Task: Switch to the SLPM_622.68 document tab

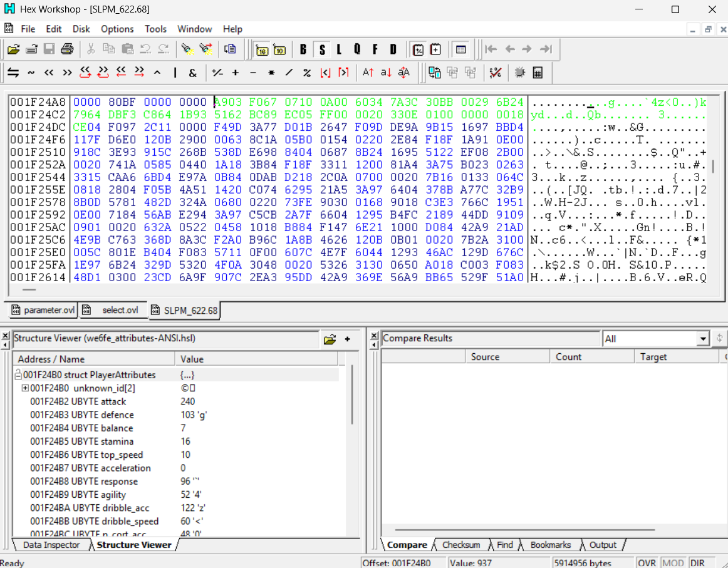Action: click(184, 311)
